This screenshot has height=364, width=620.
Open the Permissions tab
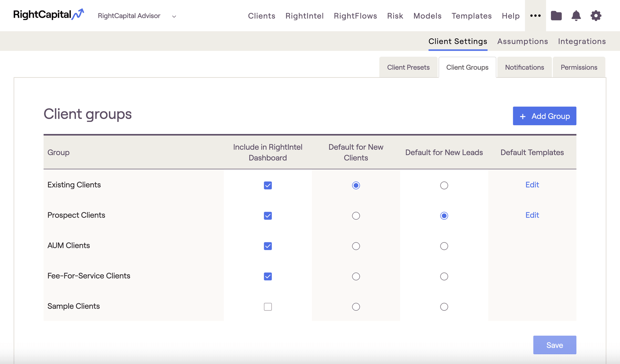[579, 67]
